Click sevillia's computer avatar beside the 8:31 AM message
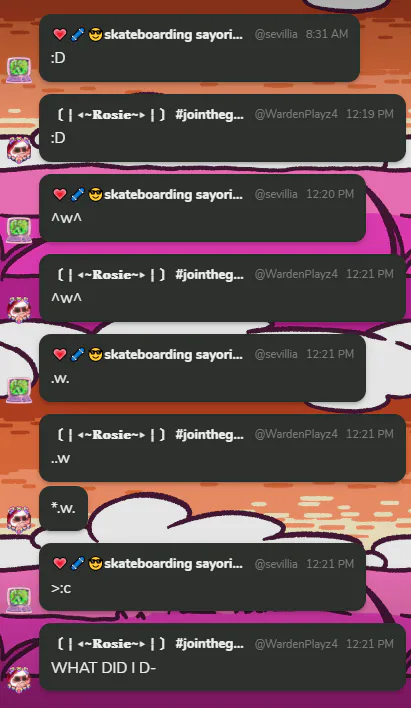The width and height of the screenshot is (411, 708). 19,70
